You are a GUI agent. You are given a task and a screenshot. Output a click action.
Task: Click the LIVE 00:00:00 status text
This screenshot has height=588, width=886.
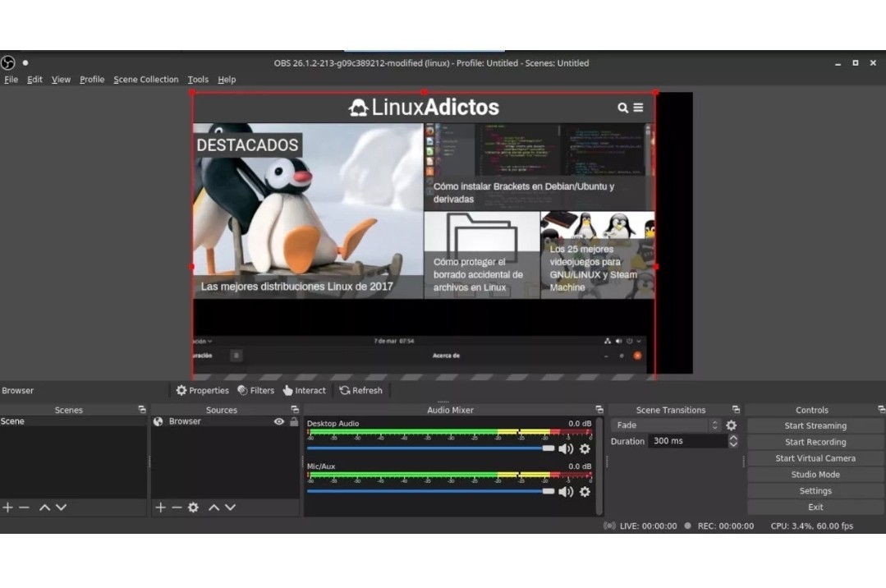click(648, 526)
